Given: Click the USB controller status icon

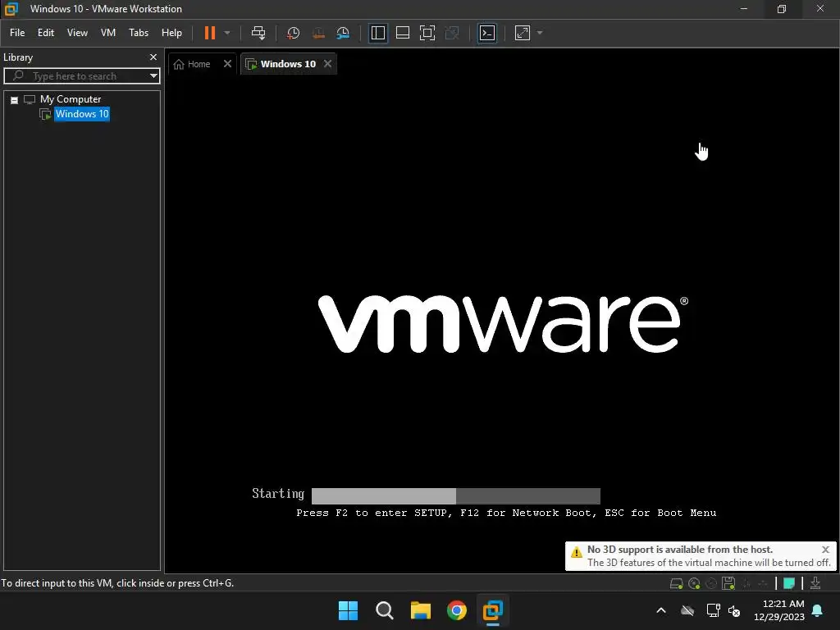Looking at the screenshot, I should [x=763, y=583].
